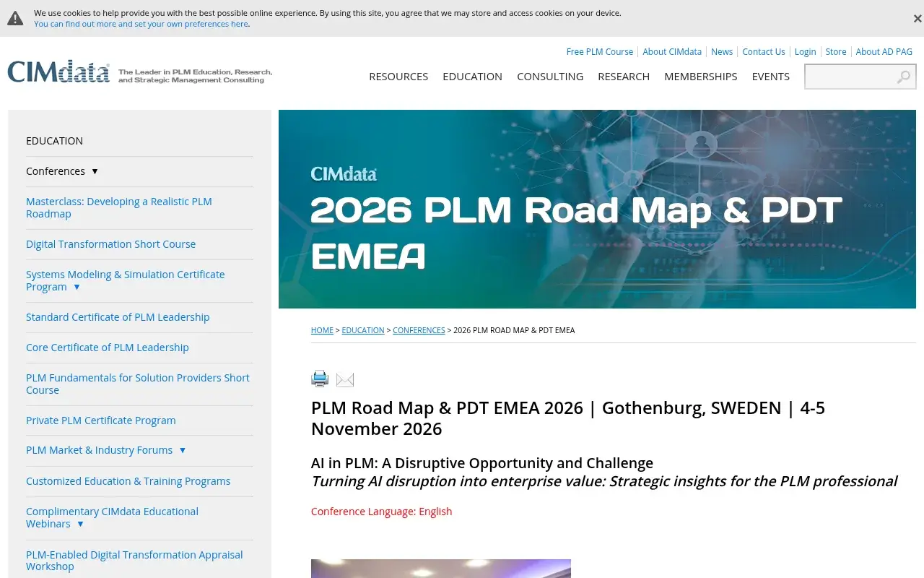This screenshot has width=924, height=578.
Task: Dismiss the cookie notice with X
Action: (918, 19)
